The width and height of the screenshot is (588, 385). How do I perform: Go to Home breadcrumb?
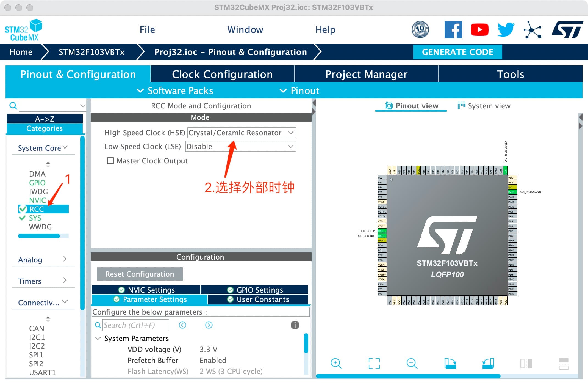click(x=21, y=52)
